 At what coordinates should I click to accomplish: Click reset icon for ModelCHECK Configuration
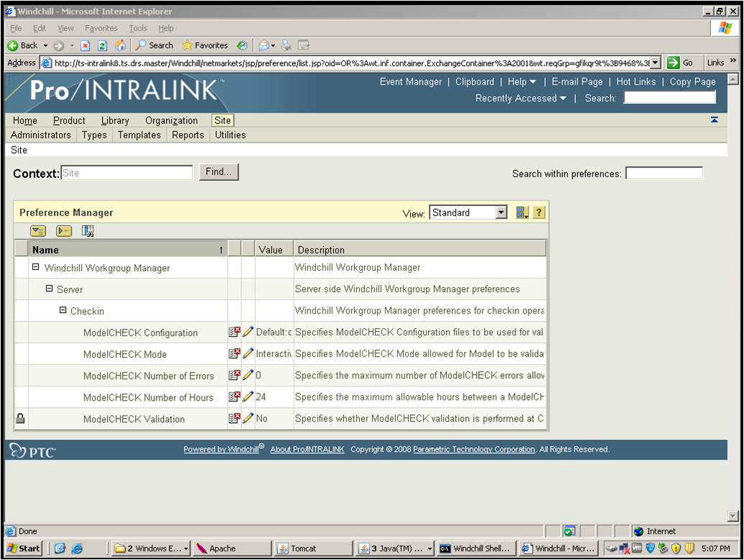[x=234, y=332]
